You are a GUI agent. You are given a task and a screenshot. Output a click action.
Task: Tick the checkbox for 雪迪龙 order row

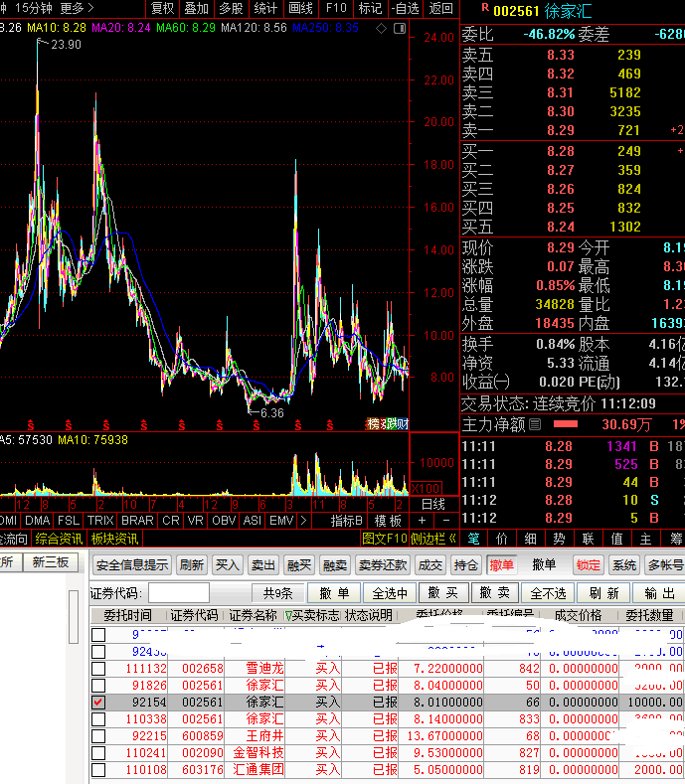click(98, 669)
